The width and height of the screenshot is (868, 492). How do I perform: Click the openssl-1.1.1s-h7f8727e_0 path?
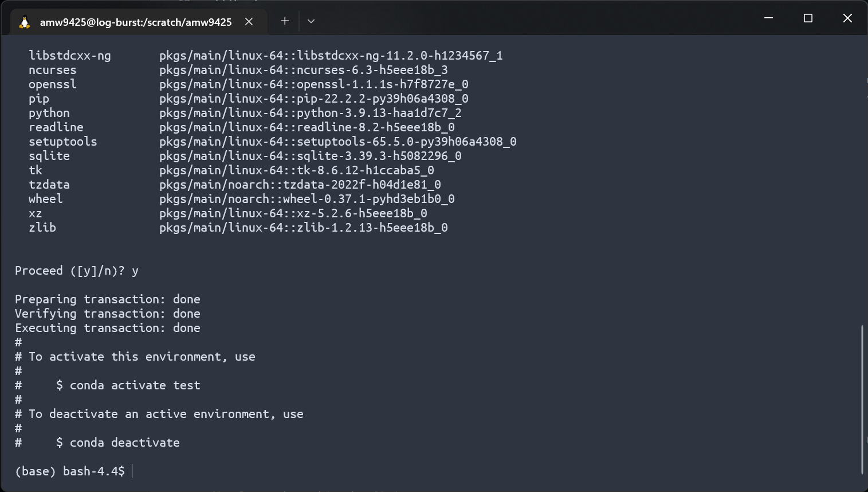[314, 84]
